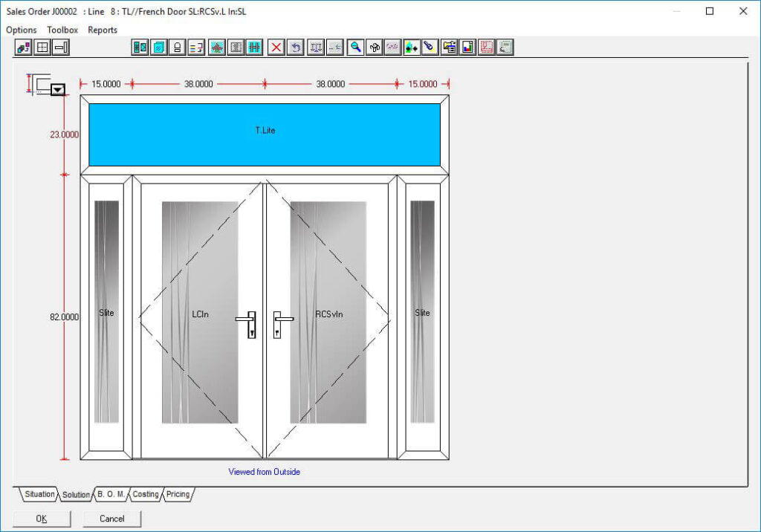Click the undo arrow toolbar icon
The width and height of the screenshot is (761, 532).
[x=296, y=48]
